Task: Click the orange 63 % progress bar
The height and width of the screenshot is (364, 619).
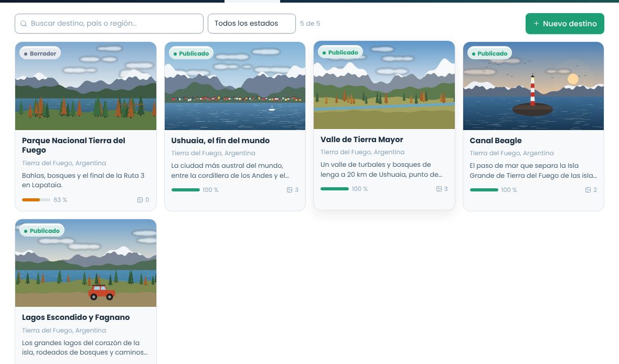Action: (36, 200)
